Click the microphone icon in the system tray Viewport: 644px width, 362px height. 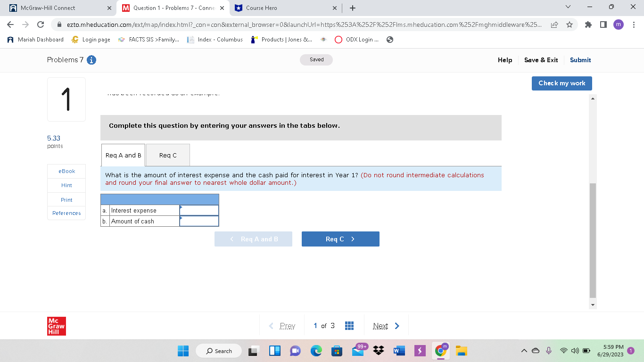coord(548,351)
